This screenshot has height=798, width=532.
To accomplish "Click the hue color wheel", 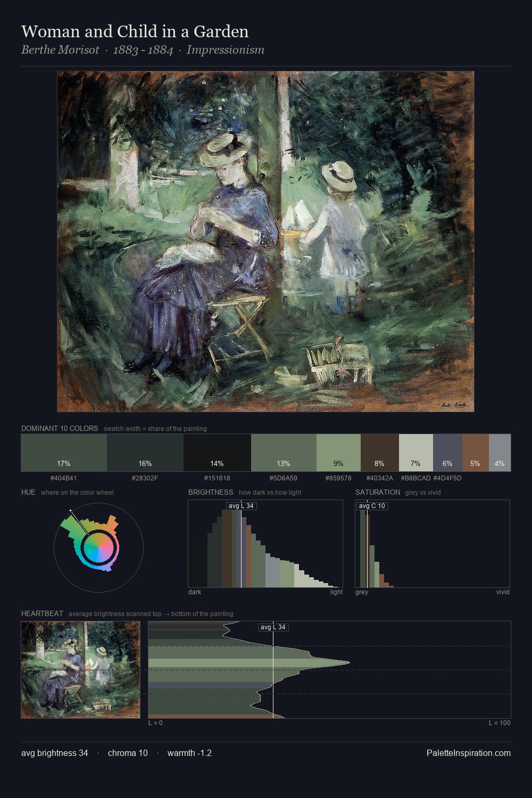I will point(98,547).
